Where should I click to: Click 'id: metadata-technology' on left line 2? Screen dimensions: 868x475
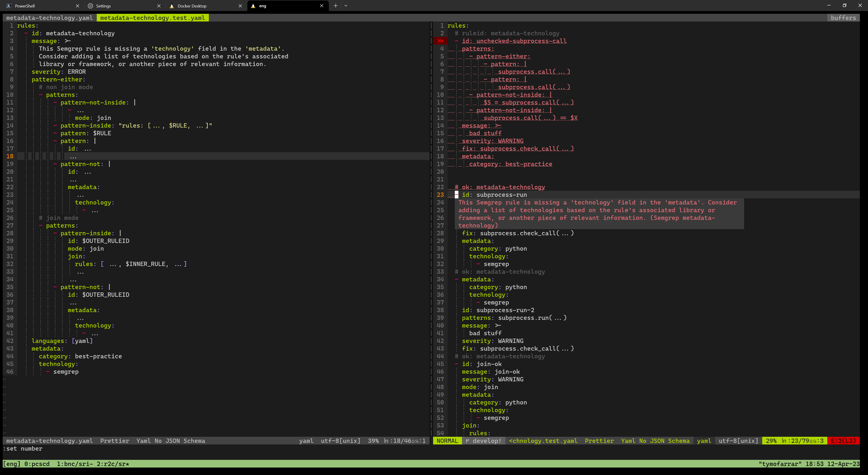[x=73, y=33]
